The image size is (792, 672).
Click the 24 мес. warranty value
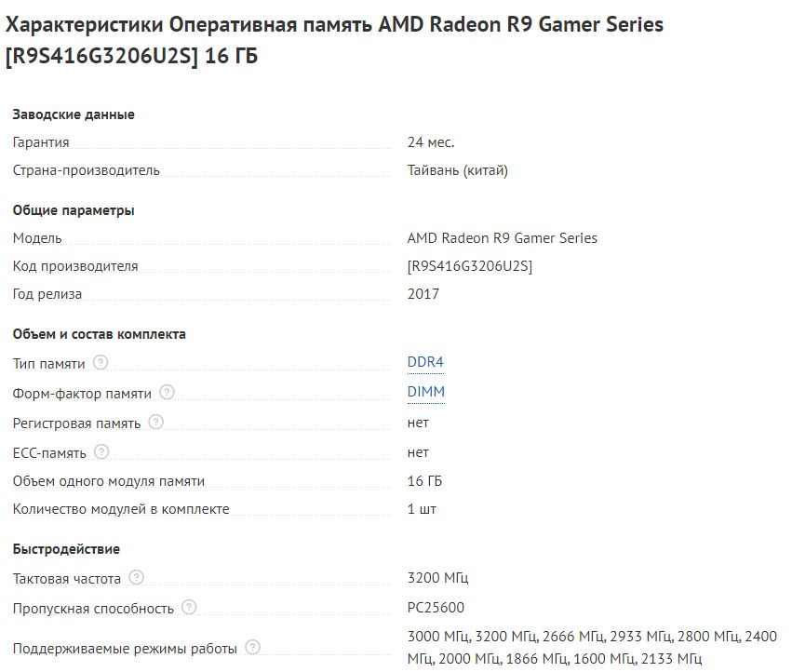[430, 142]
